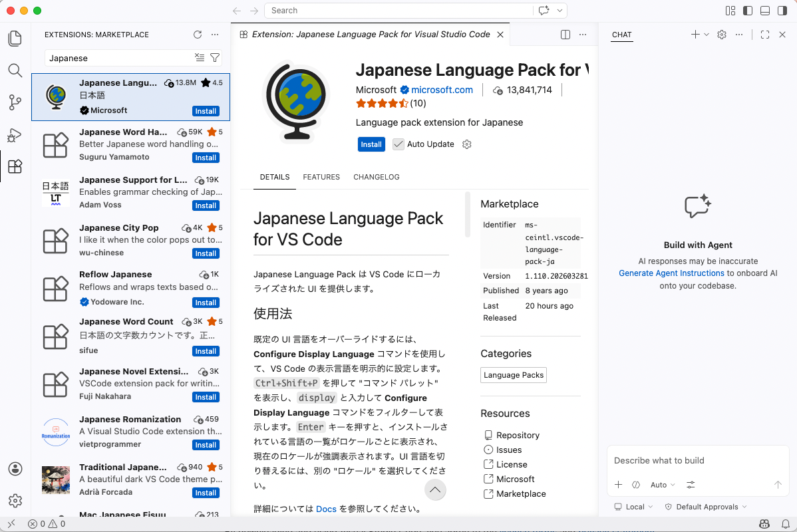Open the License resource link

(512, 464)
